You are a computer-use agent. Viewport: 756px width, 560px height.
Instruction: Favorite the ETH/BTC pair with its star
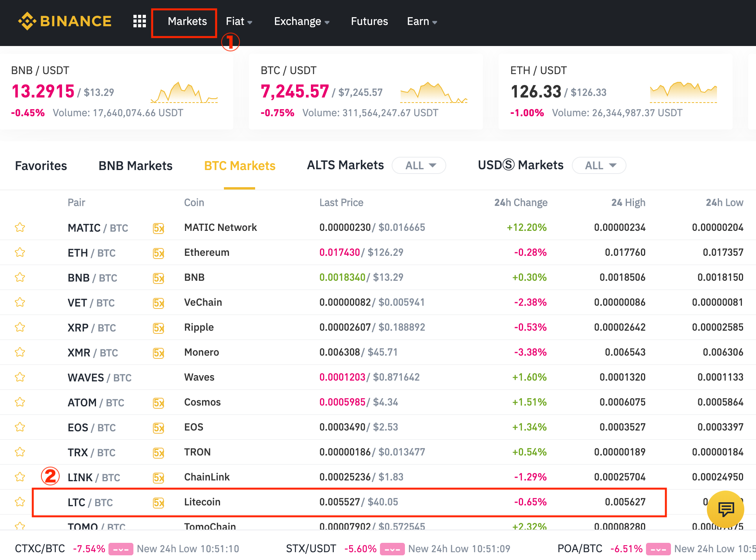(x=20, y=252)
